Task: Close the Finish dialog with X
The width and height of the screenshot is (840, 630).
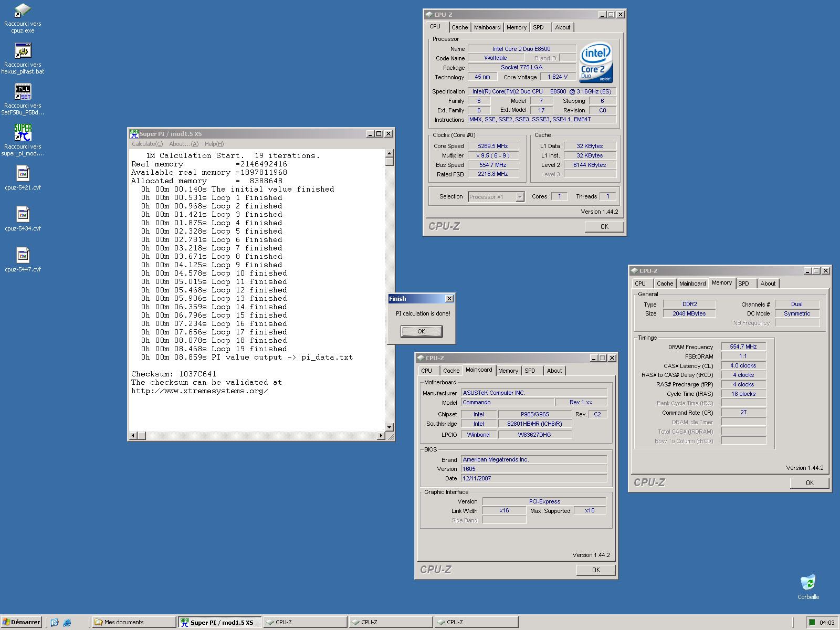Action: coord(449,299)
